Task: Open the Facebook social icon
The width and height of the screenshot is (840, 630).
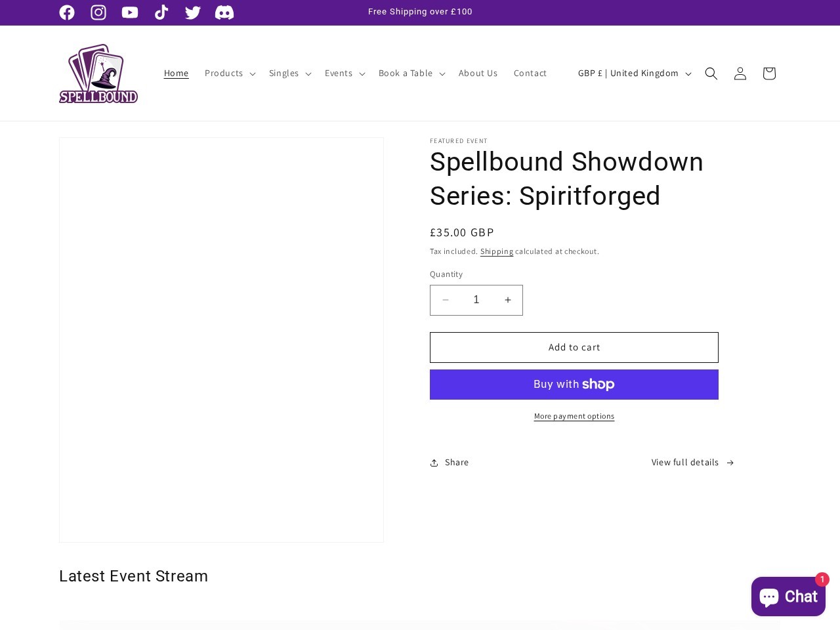Action: 67,12
